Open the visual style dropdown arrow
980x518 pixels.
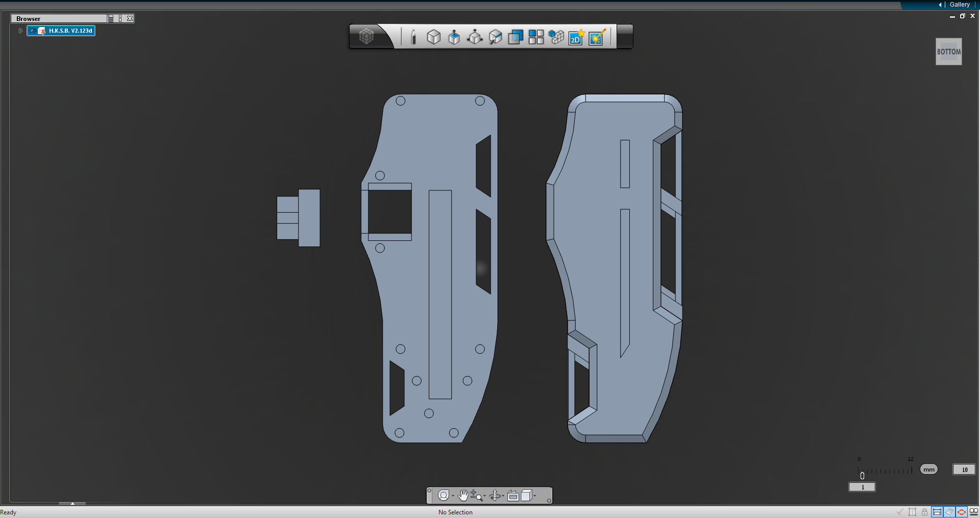coord(534,496)
